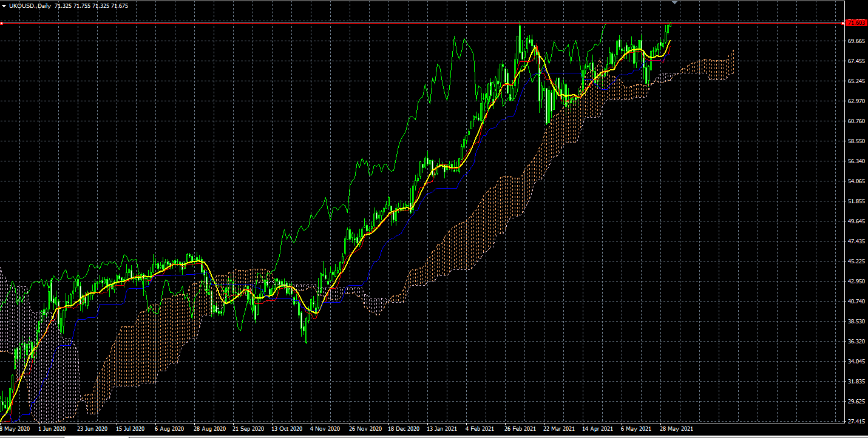Click the triangle before UKOUSD.,Daily title
868x438 pixels.
pyautogui.click(x=4, y=5)
